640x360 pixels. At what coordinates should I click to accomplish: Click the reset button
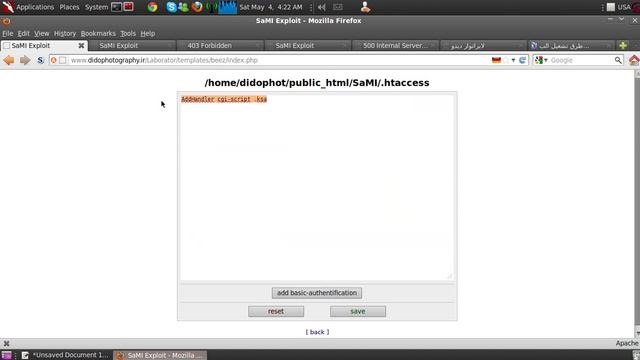(276, 311)
